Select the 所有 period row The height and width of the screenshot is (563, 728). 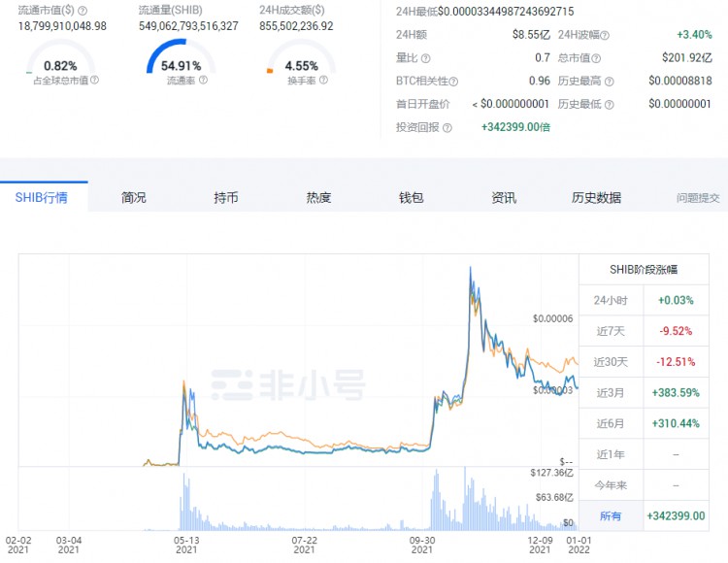644,515
